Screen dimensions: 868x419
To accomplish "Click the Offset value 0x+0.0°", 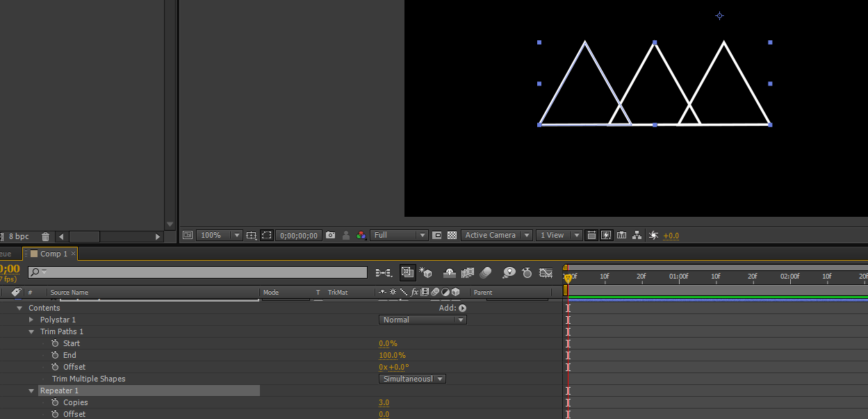I will coord(394,367).
